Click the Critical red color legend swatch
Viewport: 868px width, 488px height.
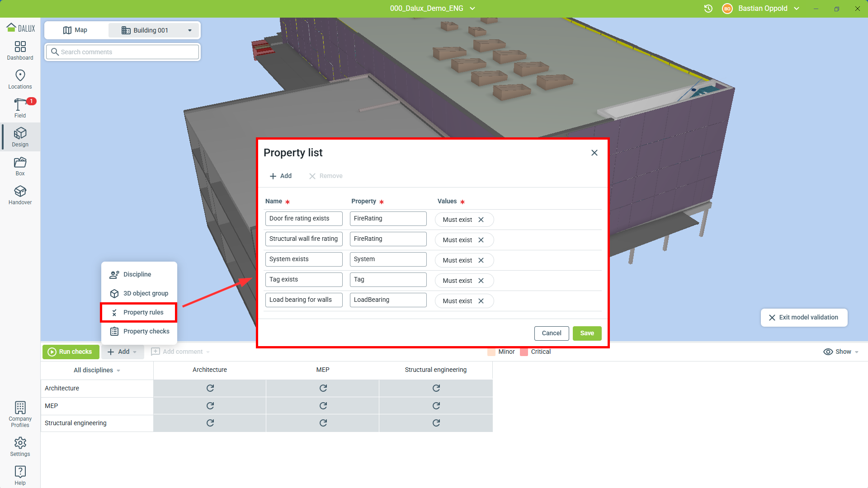(x=524, y=352)
